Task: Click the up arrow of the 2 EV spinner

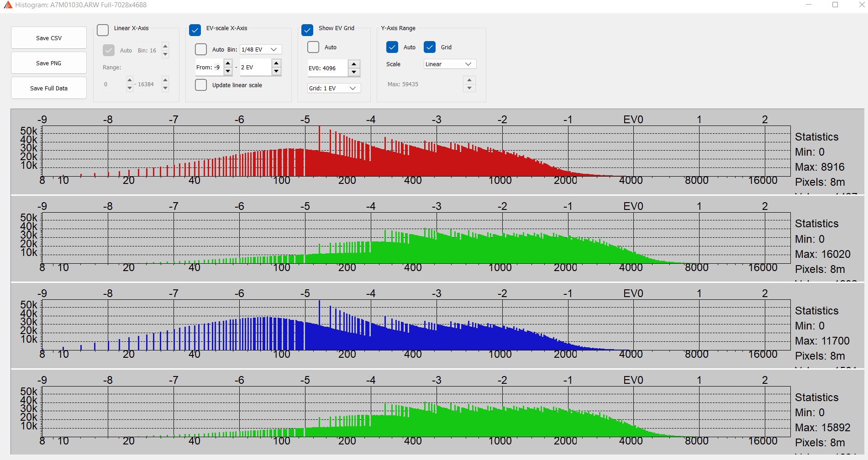Action: click(276, 63)
